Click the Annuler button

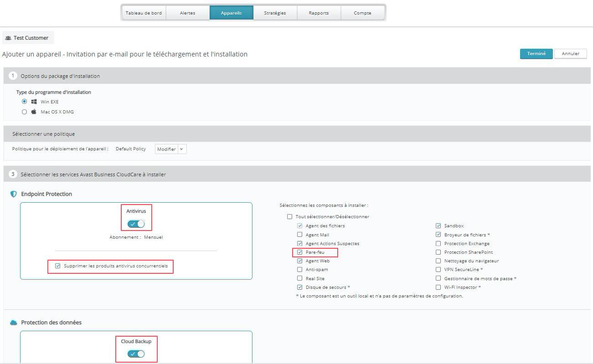click(570, 54)
